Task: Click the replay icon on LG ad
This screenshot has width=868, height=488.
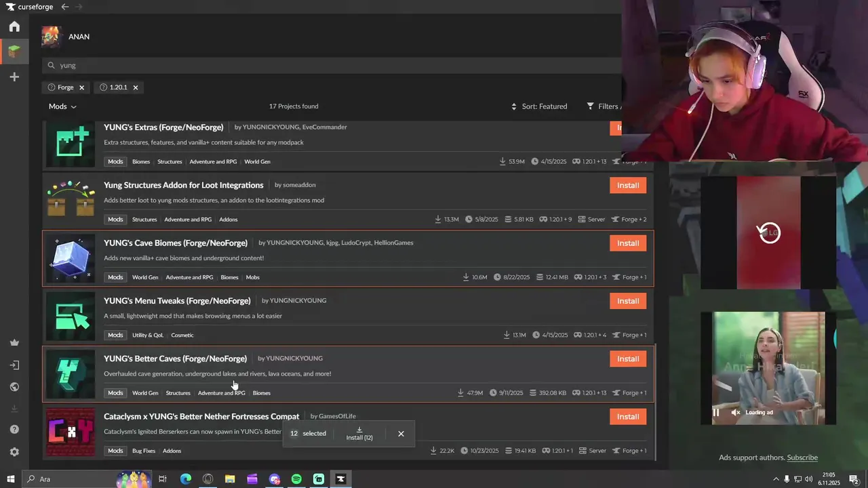Action: coord(769,233)
